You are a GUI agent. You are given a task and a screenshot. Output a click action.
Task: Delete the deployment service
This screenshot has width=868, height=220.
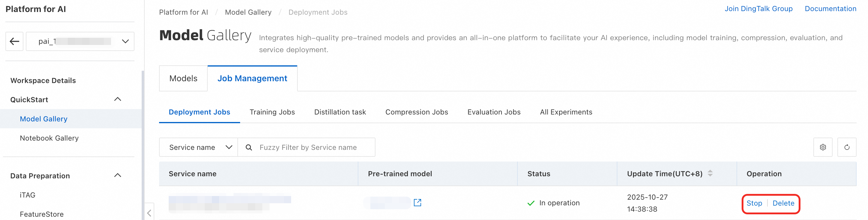[x=783, y=203]
